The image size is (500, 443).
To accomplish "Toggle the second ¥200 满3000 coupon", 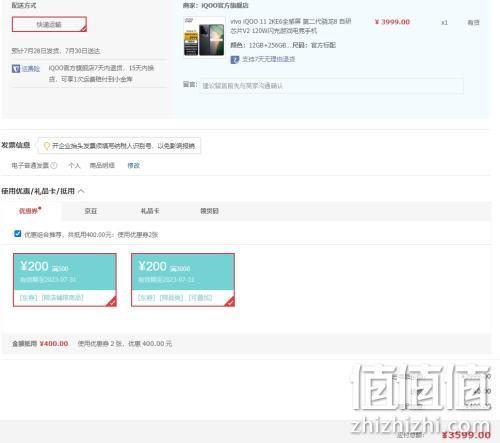I will (183, 280).
